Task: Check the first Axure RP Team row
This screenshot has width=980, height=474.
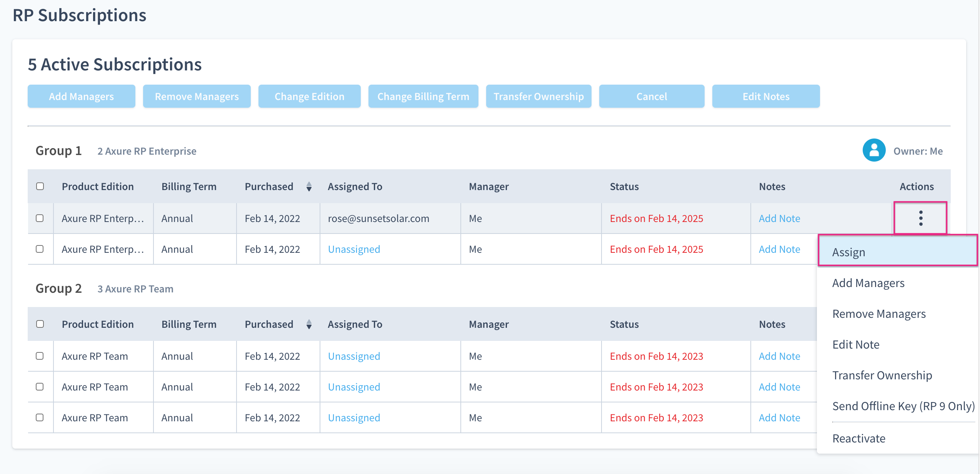Action: tap(40, 356)
